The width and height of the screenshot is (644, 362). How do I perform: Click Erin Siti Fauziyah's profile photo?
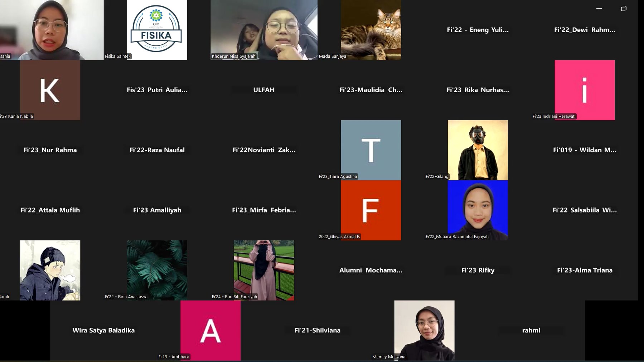(264, 270)
